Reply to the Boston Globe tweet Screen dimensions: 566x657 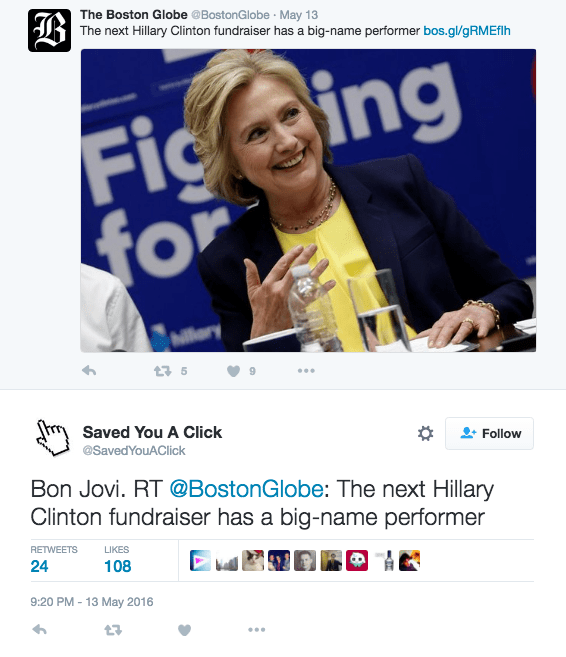(89, 371)
